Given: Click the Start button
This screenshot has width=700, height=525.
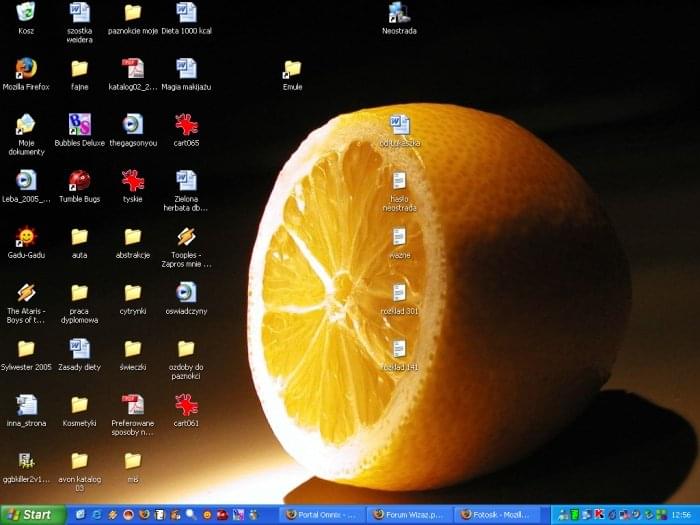Looking at the screenshot, I should click(x=32, y=514).
